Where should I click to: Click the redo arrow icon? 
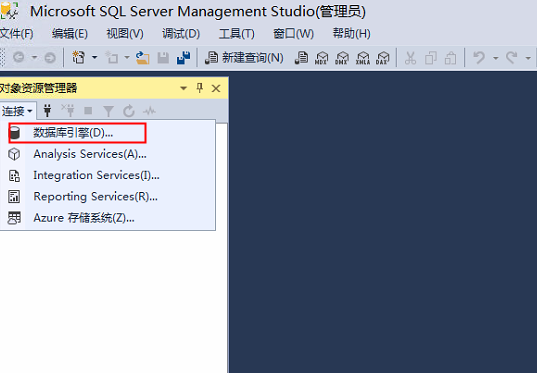tap(512, 57)
